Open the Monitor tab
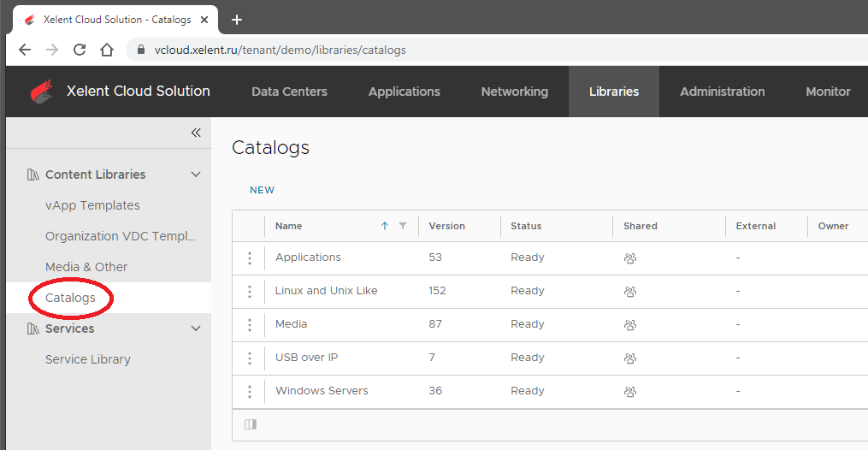The width and height of the screenshot is (868, 450). tap(828, 92)
